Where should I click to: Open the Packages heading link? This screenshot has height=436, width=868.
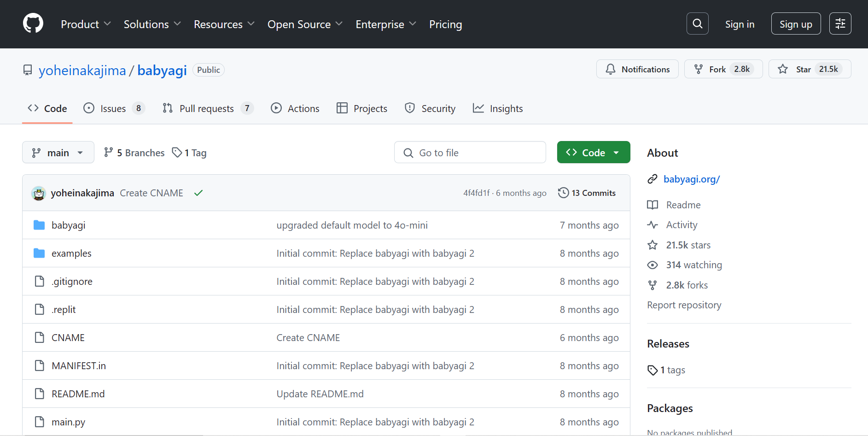click(670, 408)
